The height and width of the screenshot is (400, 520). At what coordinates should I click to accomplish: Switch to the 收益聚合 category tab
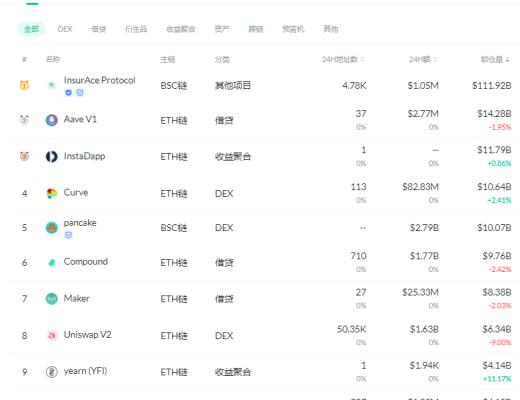point(181,29)
